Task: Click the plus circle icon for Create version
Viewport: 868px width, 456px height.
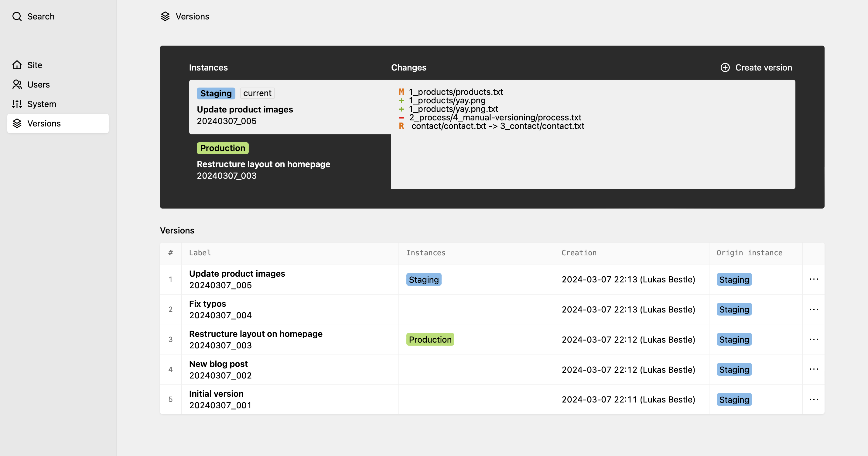Action: 725,67
